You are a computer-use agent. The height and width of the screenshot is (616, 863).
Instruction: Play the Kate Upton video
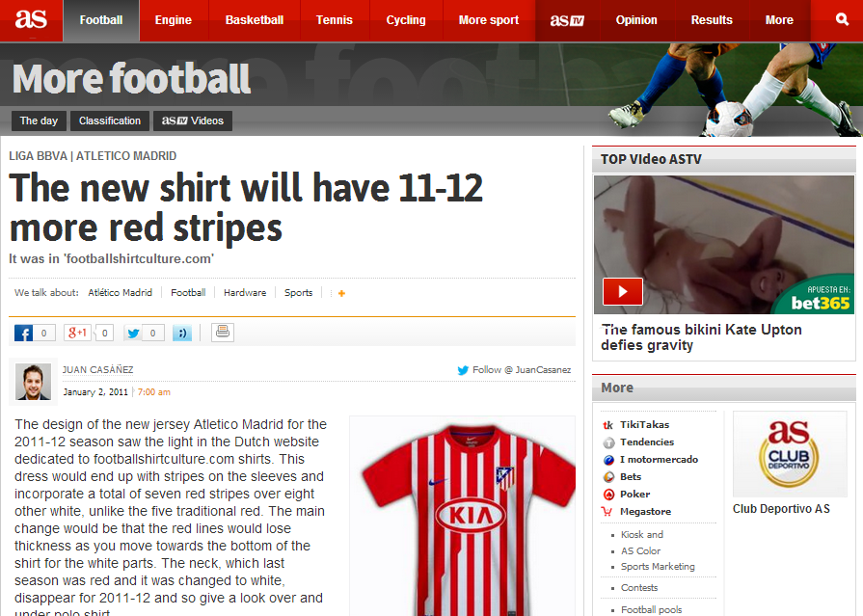pos(623,291)
